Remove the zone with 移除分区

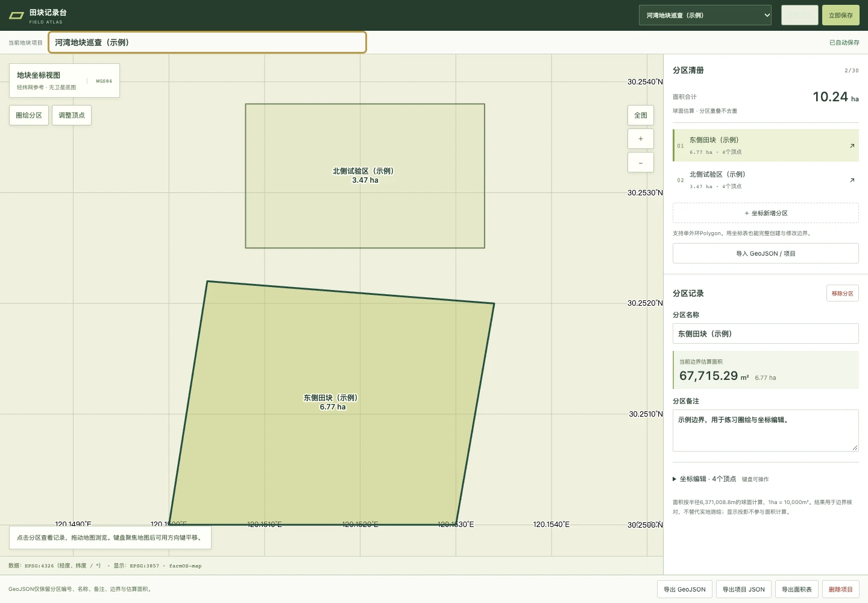coord(843,293)
